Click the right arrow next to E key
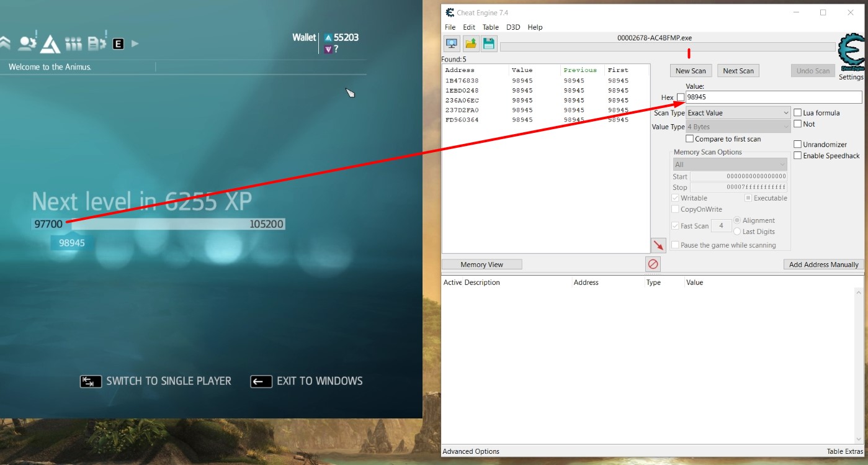 [135, 43]
